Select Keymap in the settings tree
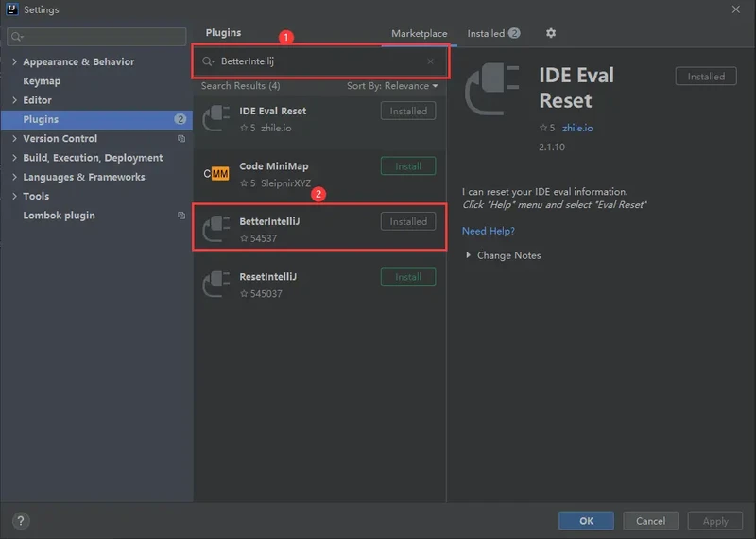 pos(42,81)
